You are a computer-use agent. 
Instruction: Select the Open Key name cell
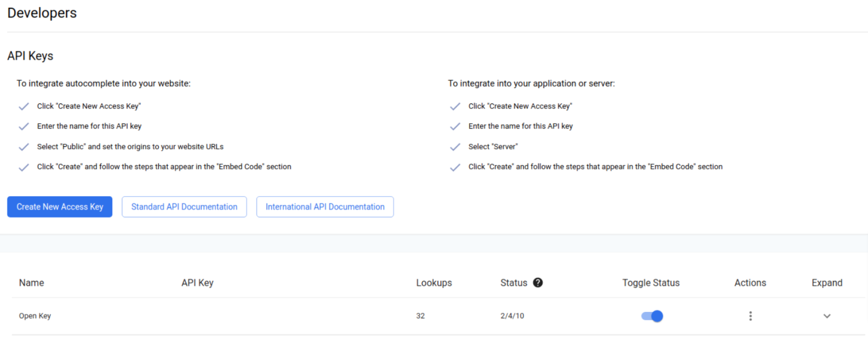(35, 316)
